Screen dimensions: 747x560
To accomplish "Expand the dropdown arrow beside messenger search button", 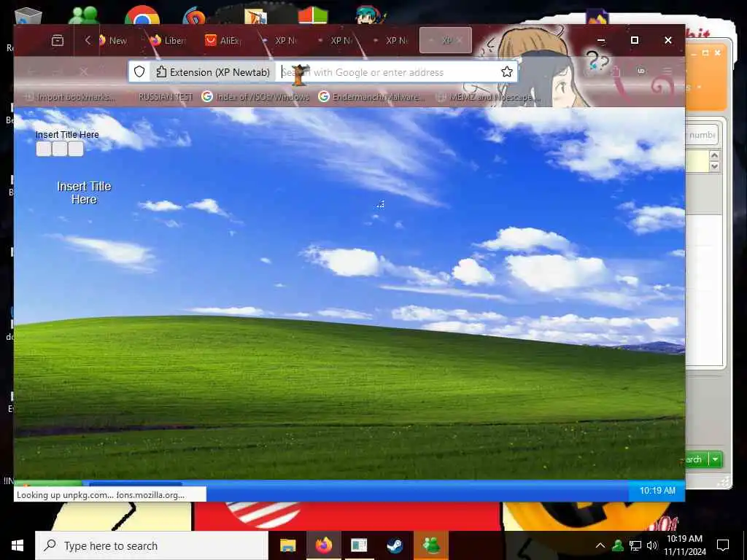I will point(716,459).
